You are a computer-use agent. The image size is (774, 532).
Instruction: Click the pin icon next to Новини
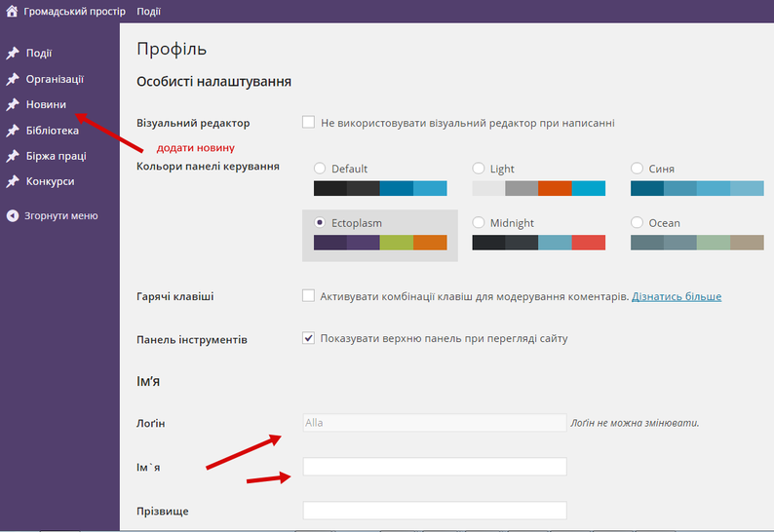(13, 104)
